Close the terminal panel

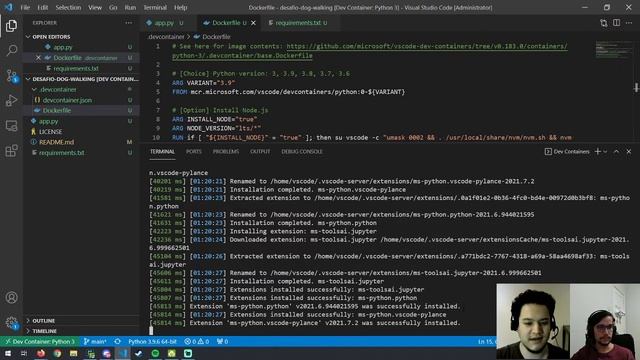[629, 151]
